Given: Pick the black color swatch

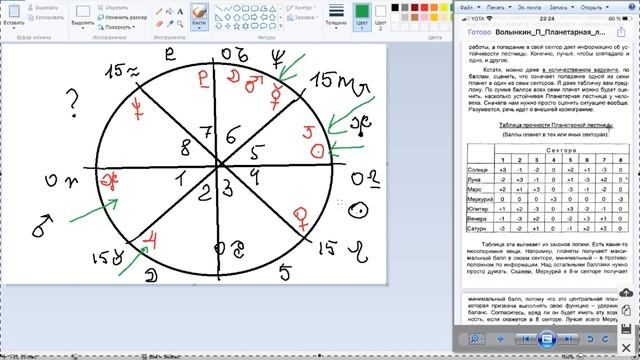Looking at the screenshot, I should [x=395, y=8].
